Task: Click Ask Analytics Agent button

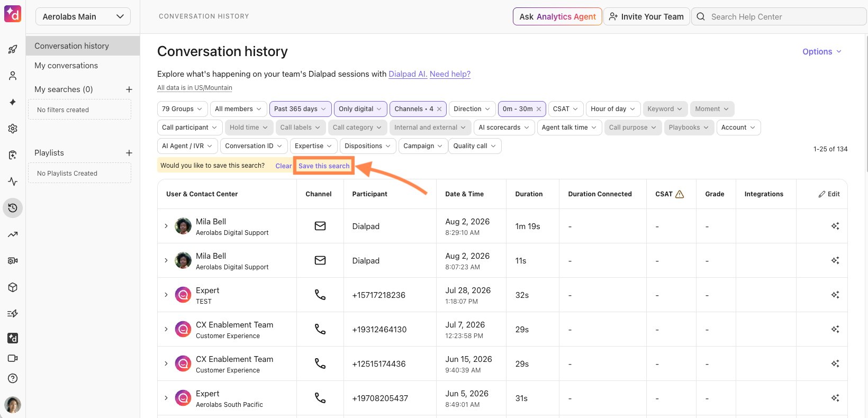Action: pyautogui.click(x=557, y=16)
